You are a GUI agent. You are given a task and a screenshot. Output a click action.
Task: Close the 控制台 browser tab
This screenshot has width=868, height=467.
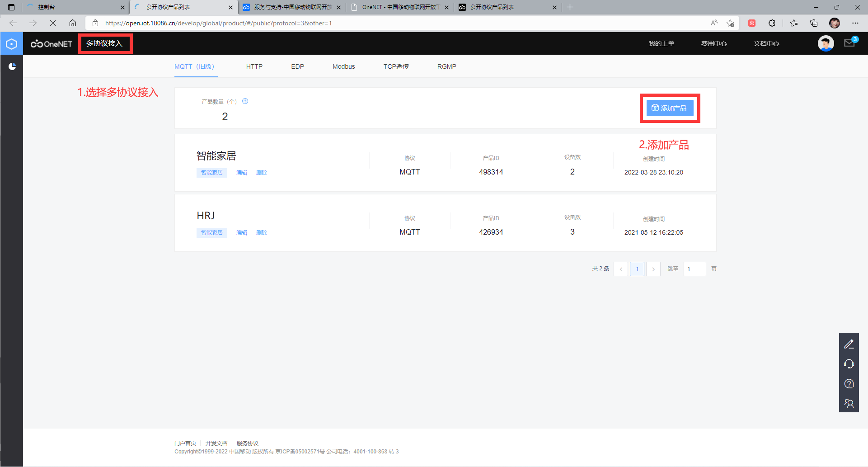coord(122,7)
